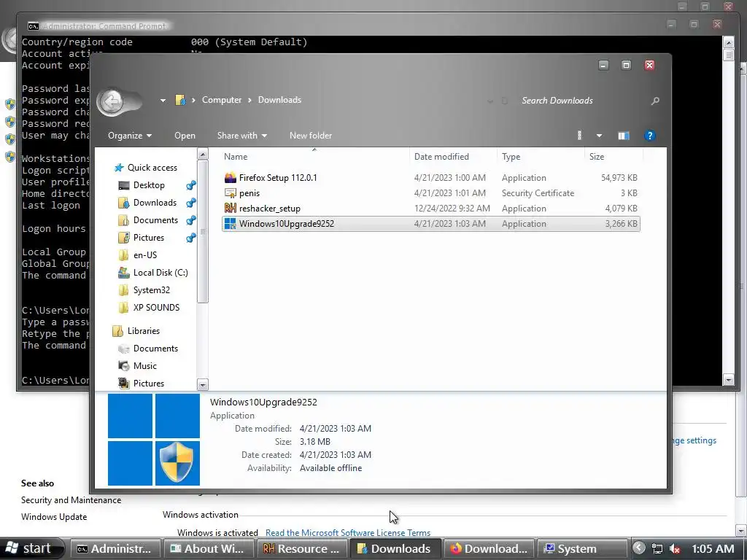Viewport: 747px width, 560px height.
Task: Click the search magnifier icon
Action: click(x=655, y=101)
